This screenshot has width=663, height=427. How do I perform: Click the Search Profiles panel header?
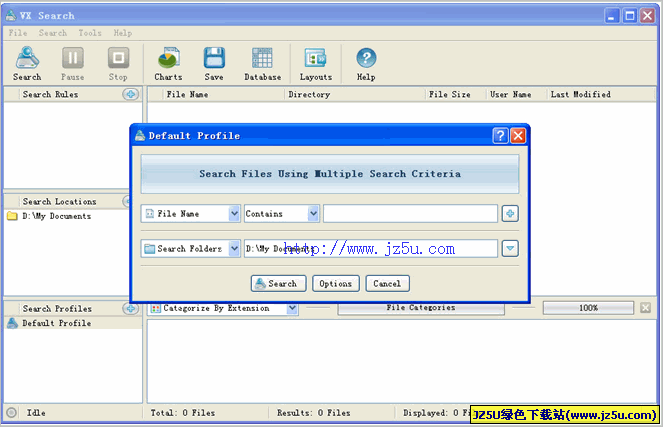(x=57, y=309)
